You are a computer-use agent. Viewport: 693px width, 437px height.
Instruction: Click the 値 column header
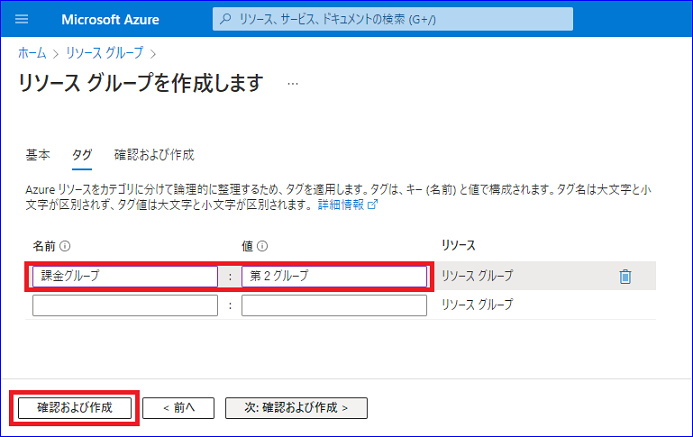[247, 246]
